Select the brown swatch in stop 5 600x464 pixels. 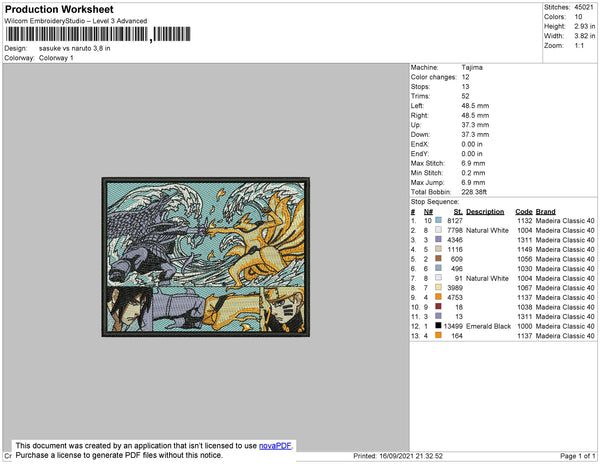pyautogui.click(x=438, y=259)
